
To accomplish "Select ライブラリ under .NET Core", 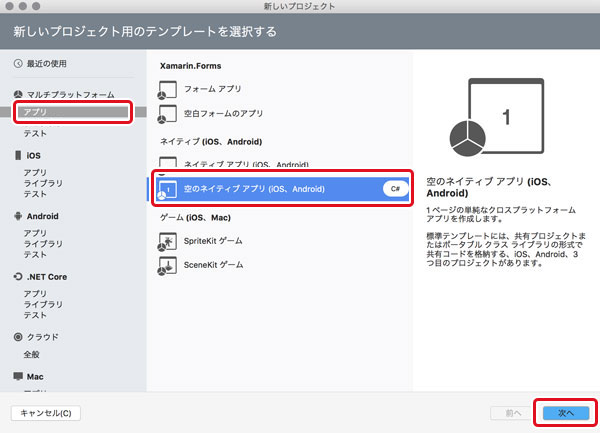I will (x=43, y=304).
